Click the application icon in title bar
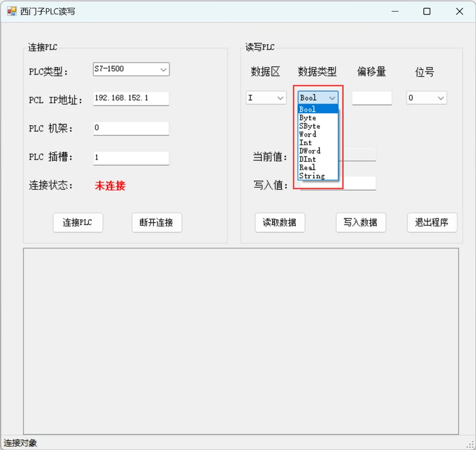Image resolution: width=476 pixels, height=450 pixels. coord(12,12)
